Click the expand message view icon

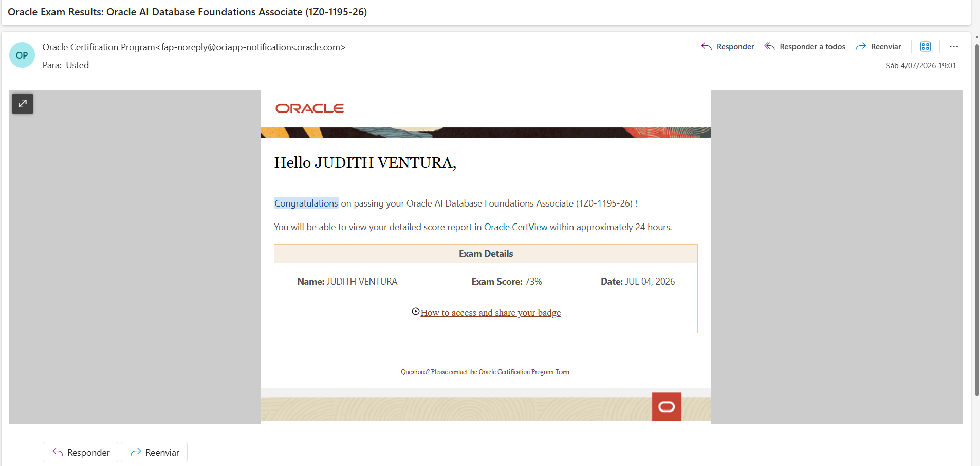coord(23,104)
